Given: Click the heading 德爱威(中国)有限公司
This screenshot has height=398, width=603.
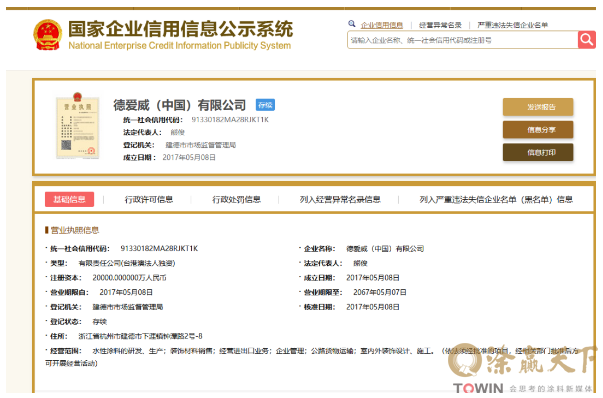Looking at the screenshot, I should (x=180, y=105).
